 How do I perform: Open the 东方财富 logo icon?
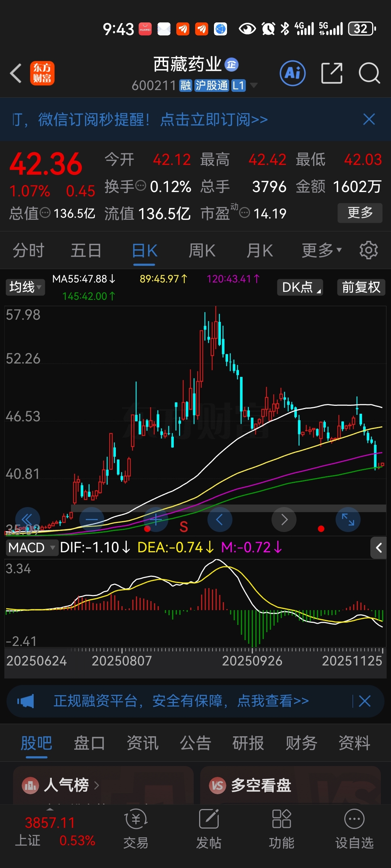[42, 73]
